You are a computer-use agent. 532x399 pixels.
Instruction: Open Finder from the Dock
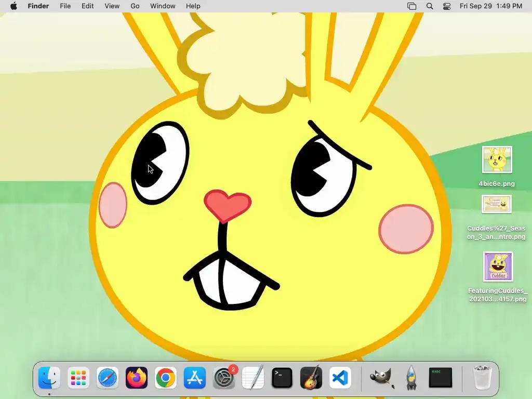[49, 378]
